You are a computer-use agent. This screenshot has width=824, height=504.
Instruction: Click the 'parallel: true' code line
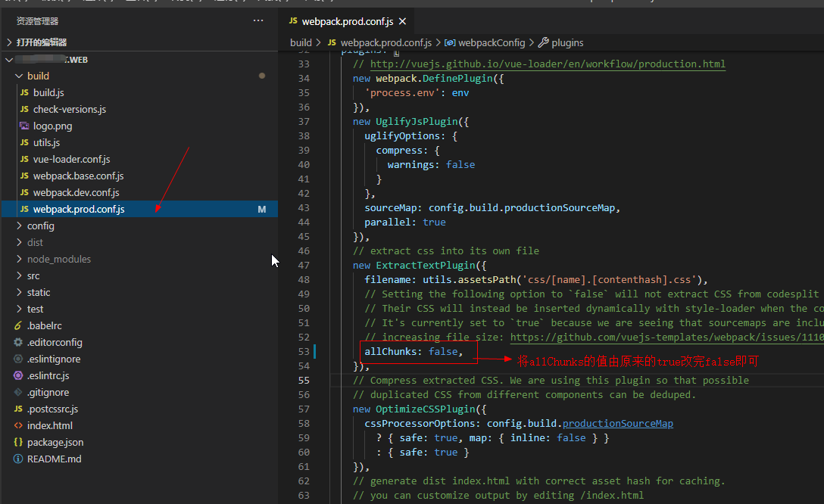point(404,222)
